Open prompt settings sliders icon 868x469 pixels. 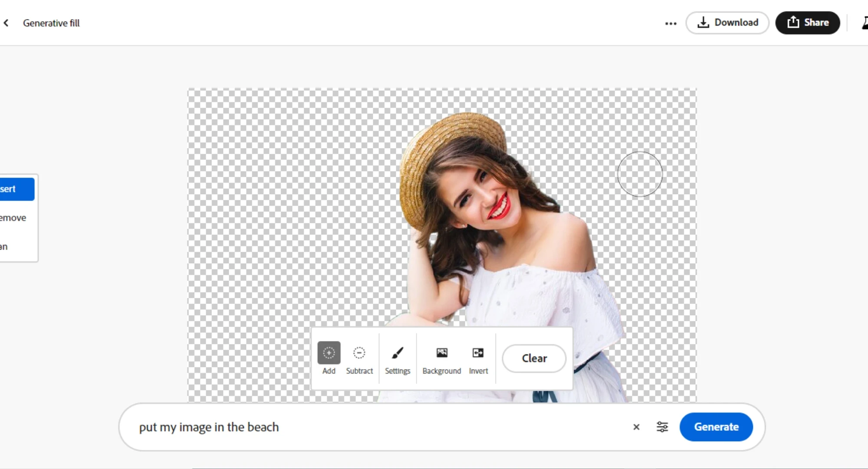[662, 427]
